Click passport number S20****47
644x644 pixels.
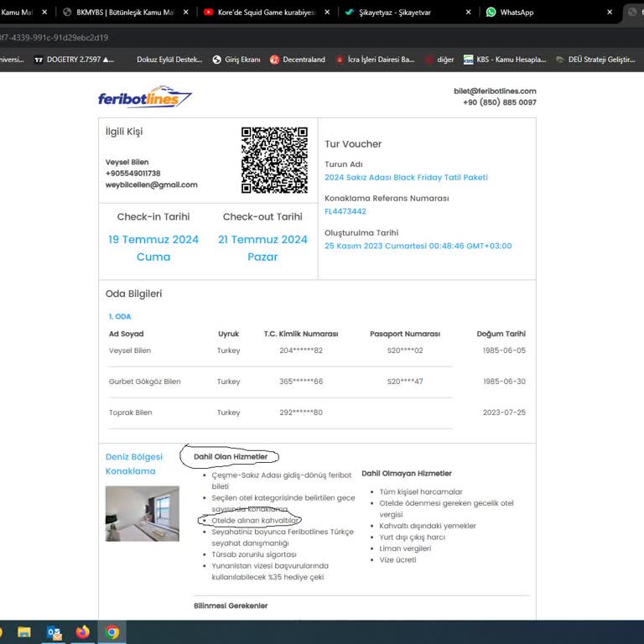point(405,382)
